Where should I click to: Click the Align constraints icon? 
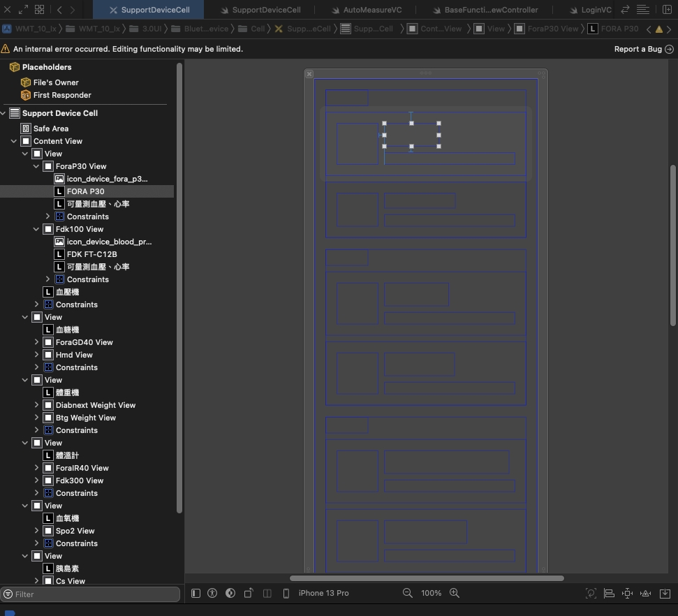point(609,593)
